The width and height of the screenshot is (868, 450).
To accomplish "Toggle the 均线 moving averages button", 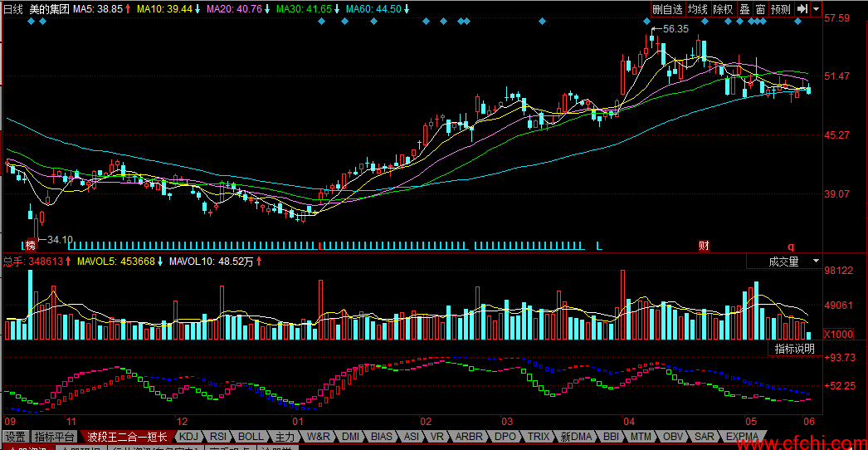I will (x=698, y=9).
